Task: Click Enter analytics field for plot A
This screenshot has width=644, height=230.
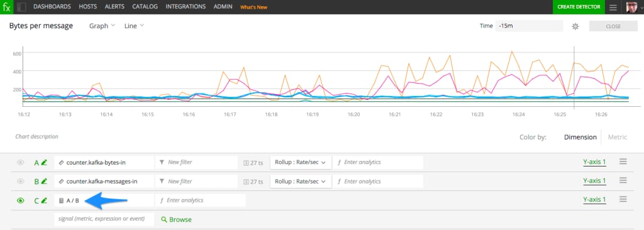Action: click(x=378, y=162)
